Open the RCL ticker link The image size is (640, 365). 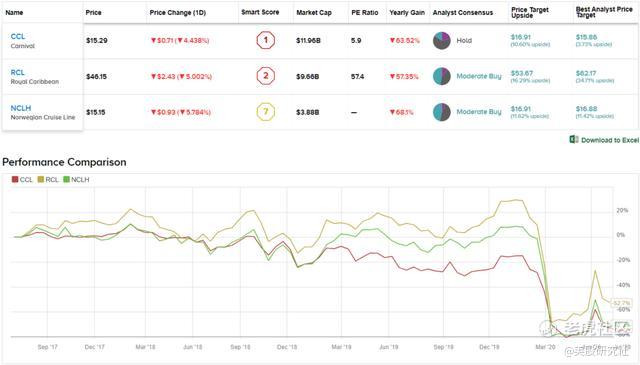18,72
